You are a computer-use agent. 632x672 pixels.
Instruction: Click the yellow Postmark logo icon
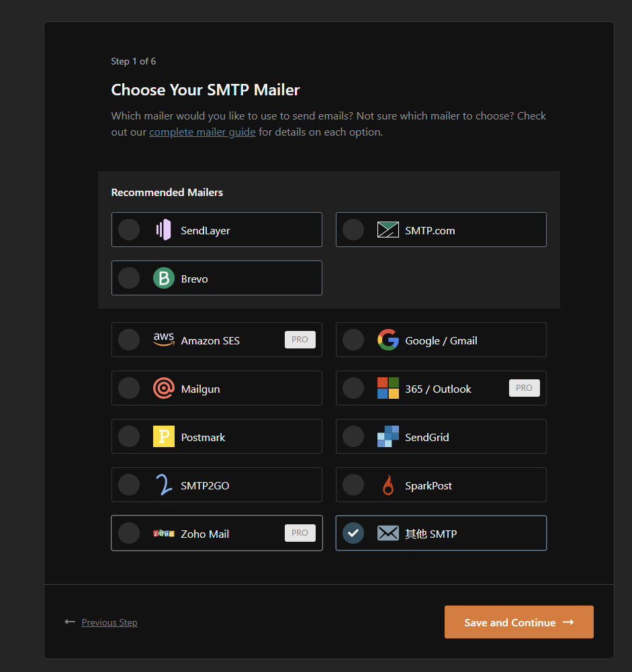click(x=164, y=437)
